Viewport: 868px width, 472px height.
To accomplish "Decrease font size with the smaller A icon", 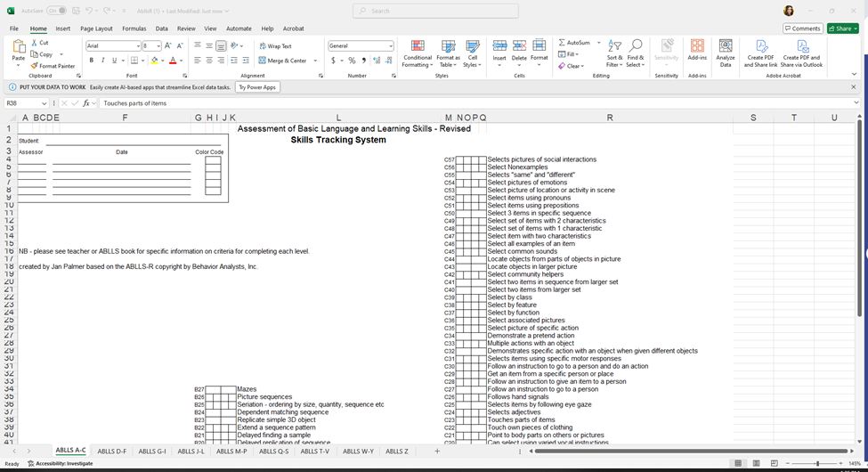I will coord(179,46).
